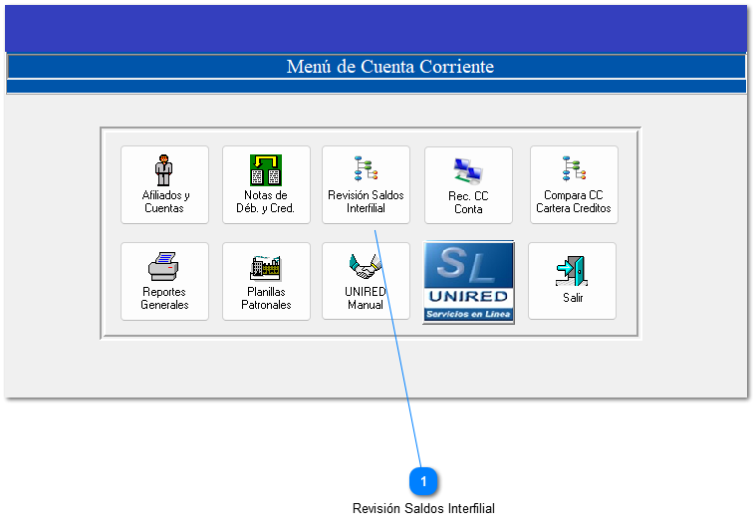The image size is (756, 532).
Task: Open the Planillas Patronales building icon
Action: (x=266, y=266)
